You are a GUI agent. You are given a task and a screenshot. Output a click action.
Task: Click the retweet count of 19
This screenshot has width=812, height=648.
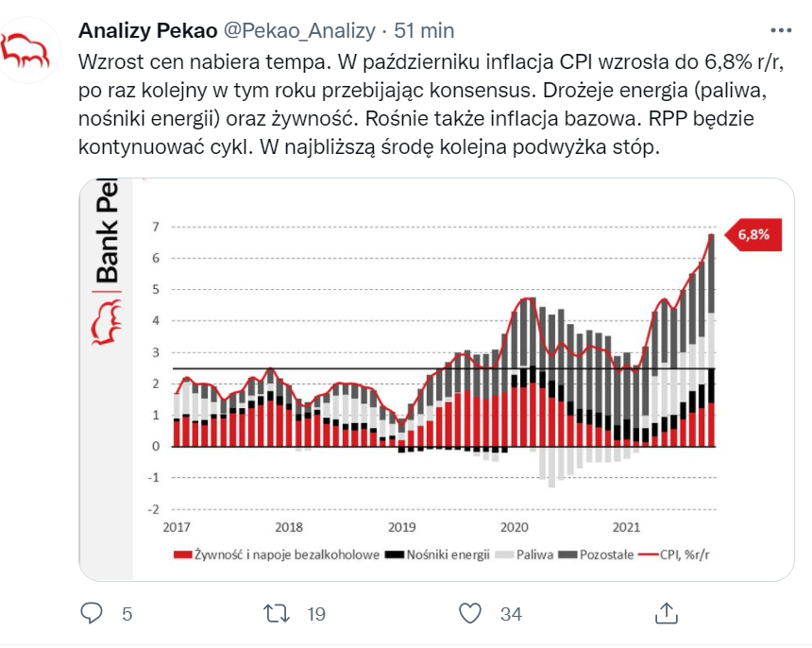click(x=316, y=614)
